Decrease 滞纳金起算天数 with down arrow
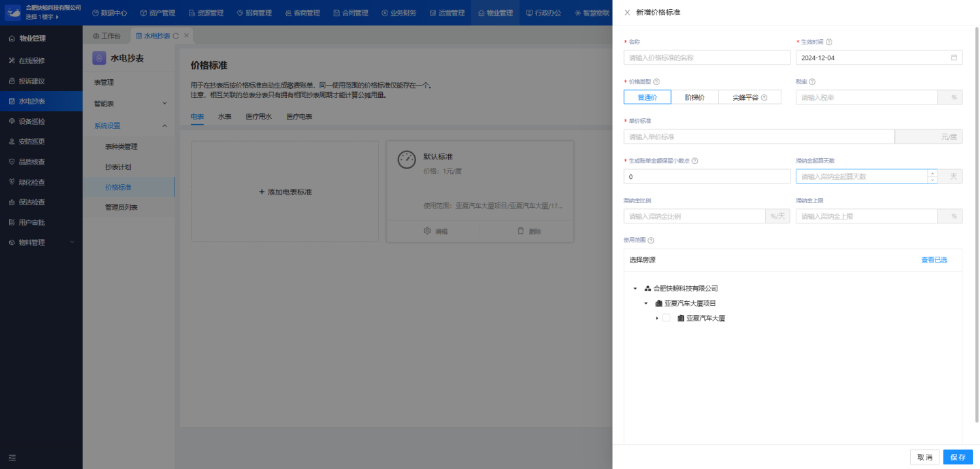Viewport: 980px width, 469px height. (932, 180)
